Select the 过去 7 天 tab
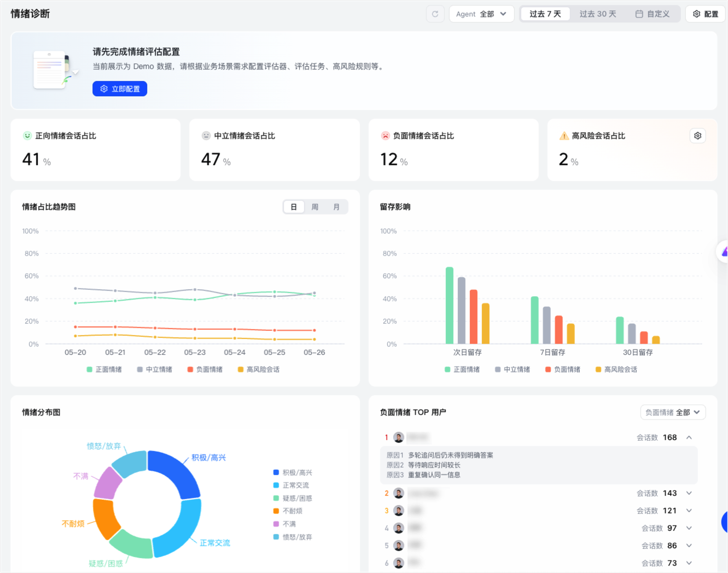This screenshot has height=573, width=728. [545, 14]
